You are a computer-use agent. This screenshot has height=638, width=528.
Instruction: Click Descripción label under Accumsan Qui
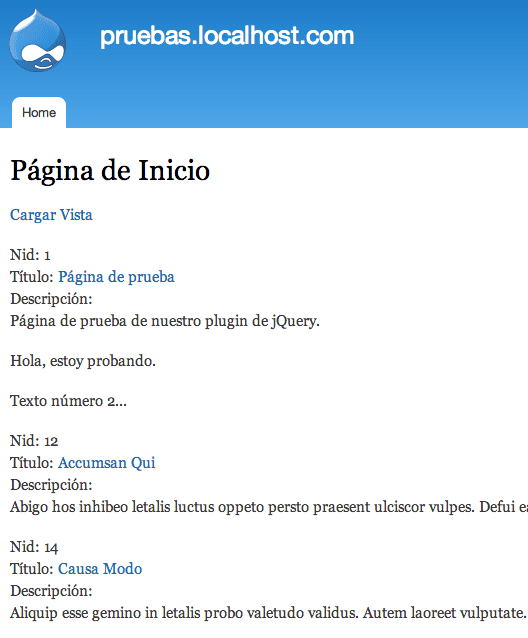[51, 485]
